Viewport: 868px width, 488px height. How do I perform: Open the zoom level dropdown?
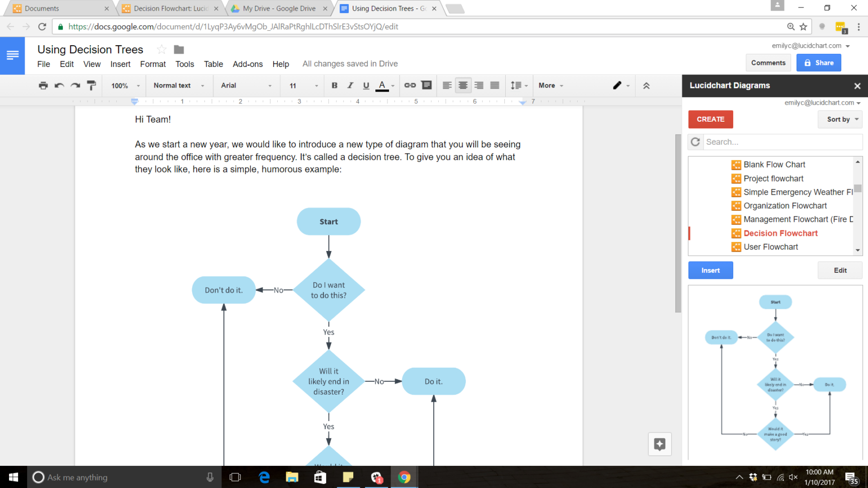[x=124, y=86]
